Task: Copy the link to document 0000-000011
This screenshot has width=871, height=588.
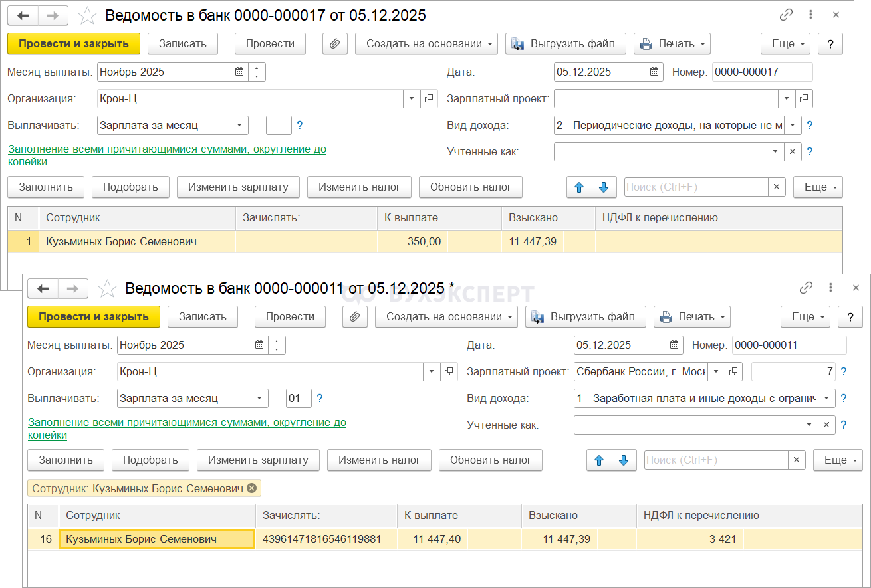Action: coord(806,288)
